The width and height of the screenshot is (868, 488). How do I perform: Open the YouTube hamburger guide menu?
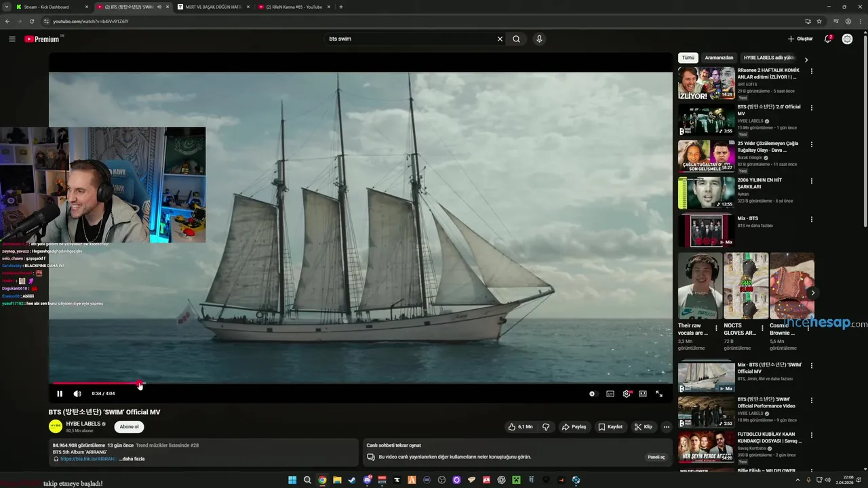[12, 39]
